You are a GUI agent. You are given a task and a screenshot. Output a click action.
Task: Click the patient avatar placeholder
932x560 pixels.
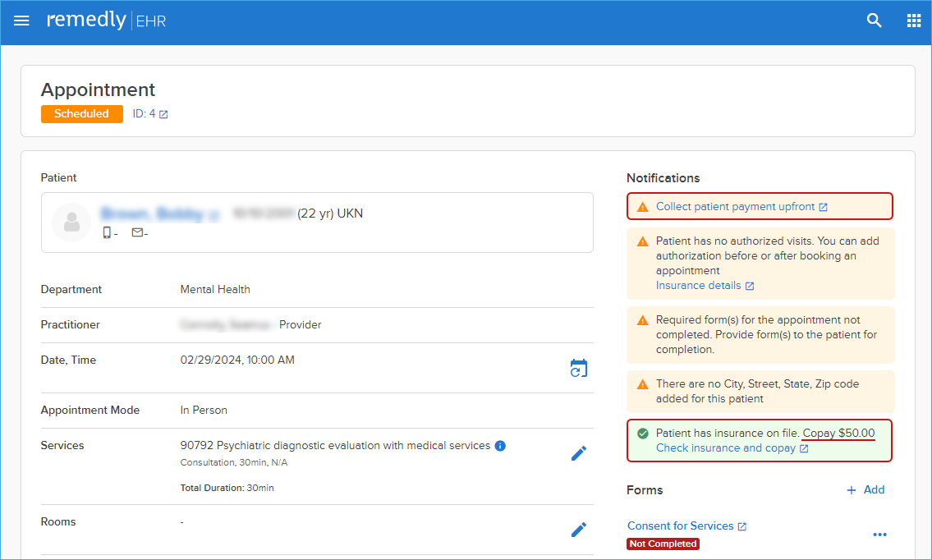[x=71, y=223]
